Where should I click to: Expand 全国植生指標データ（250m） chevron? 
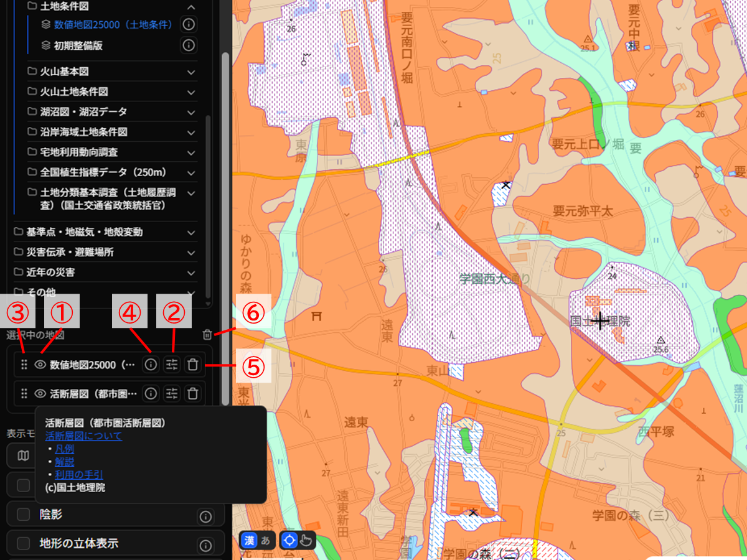coord(190,172)
